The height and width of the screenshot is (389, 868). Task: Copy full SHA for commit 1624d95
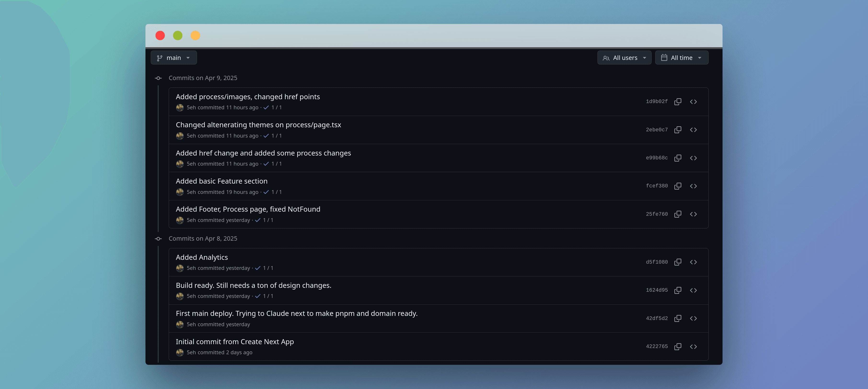pyautogui.click(x=678, y=290)
